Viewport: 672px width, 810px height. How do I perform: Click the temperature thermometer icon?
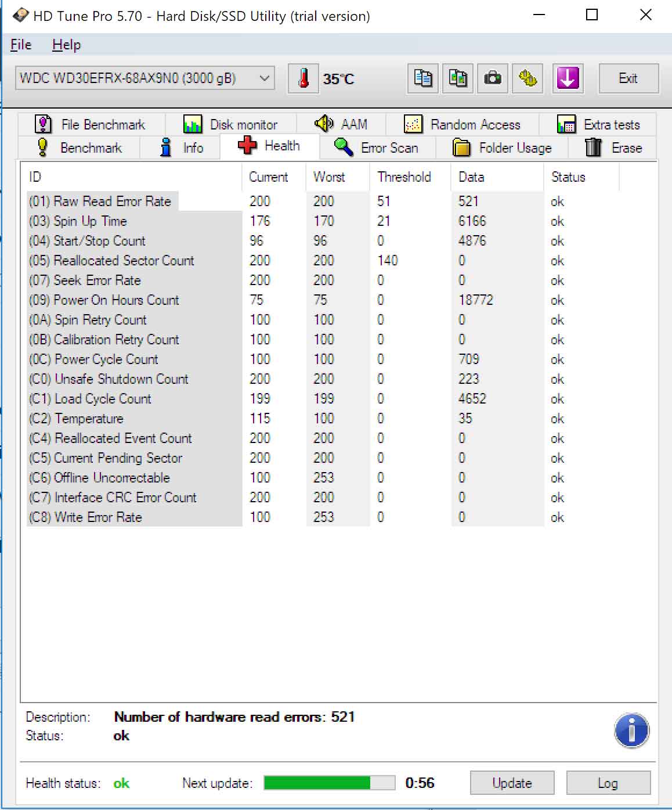pos(303,78)
